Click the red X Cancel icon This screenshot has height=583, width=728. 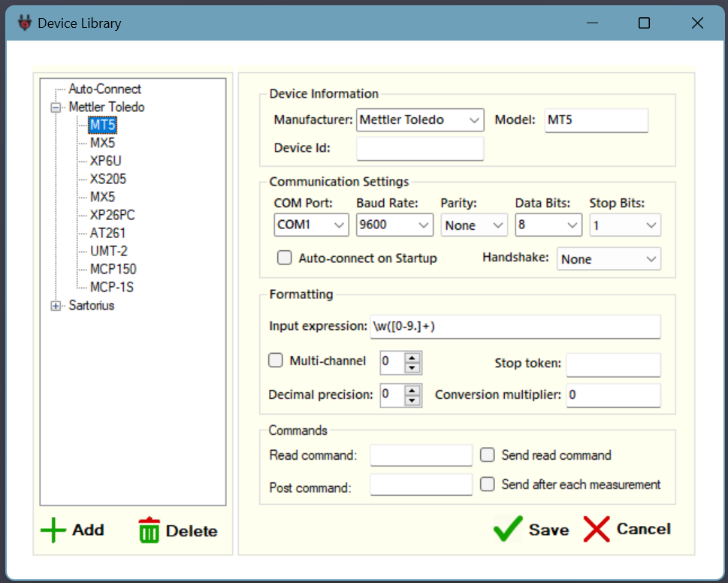597,529
